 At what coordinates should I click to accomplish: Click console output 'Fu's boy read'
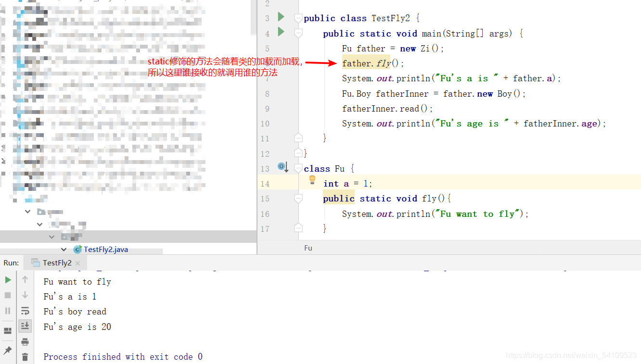click(x=75, y=312)
